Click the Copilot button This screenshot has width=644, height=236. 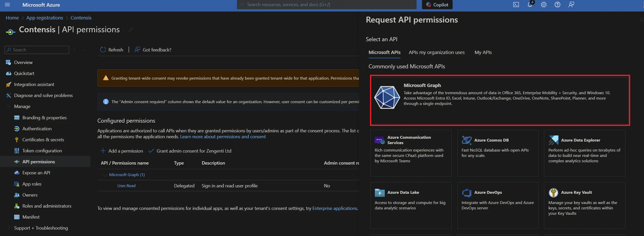tap(437, 5)
